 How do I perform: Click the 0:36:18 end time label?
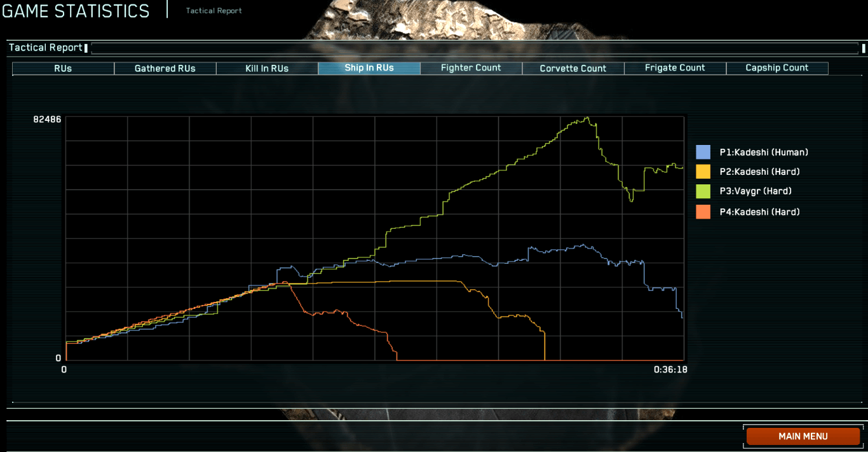coord(670,369)
